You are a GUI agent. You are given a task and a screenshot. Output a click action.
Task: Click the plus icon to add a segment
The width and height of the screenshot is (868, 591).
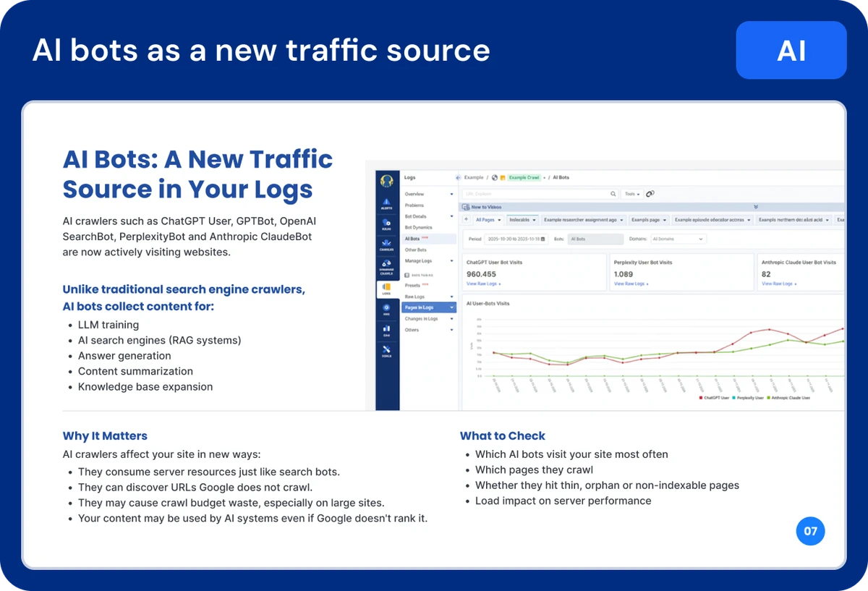pos(467,219)
